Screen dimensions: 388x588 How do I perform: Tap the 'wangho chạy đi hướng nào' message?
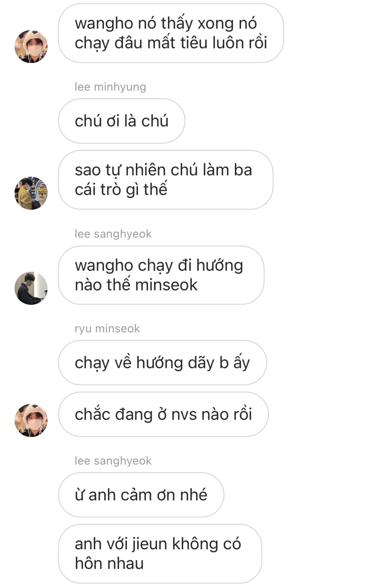[161, 275]
